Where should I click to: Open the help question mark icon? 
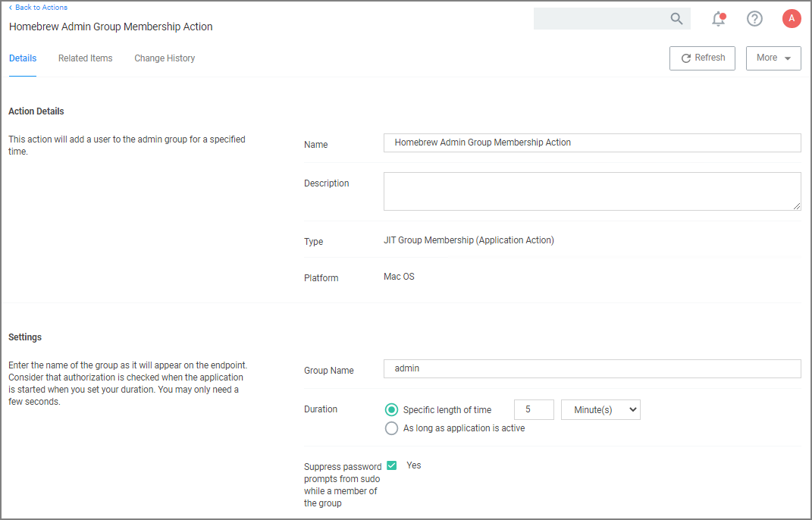pos(754,19)
